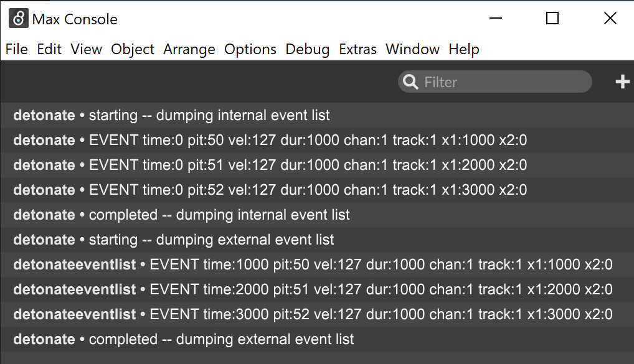
Task: Open the Help menu
Action: pos(464,49)
